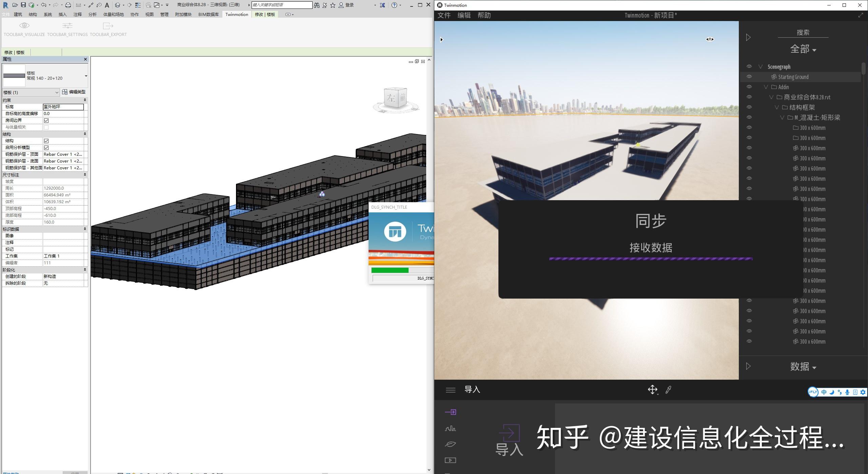Expand Twinmotion left panel arrow in viewport
This screenshot has width=868, height=474.
441,40
